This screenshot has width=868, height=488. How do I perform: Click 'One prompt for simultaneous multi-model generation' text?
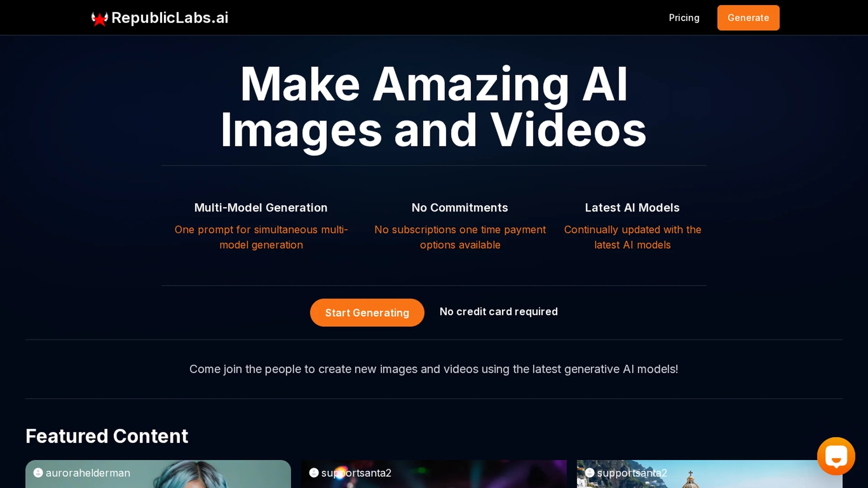point(261,237)
